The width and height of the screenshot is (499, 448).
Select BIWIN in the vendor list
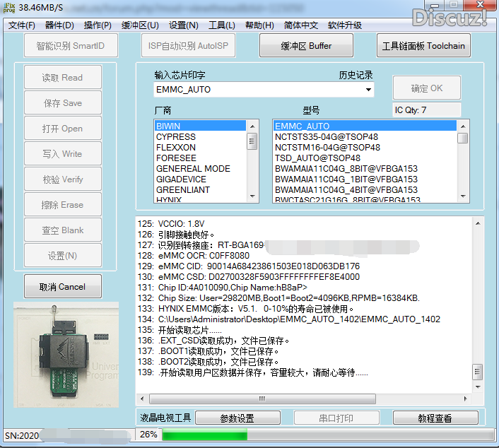pyautogui.click(x=200, y=126)
